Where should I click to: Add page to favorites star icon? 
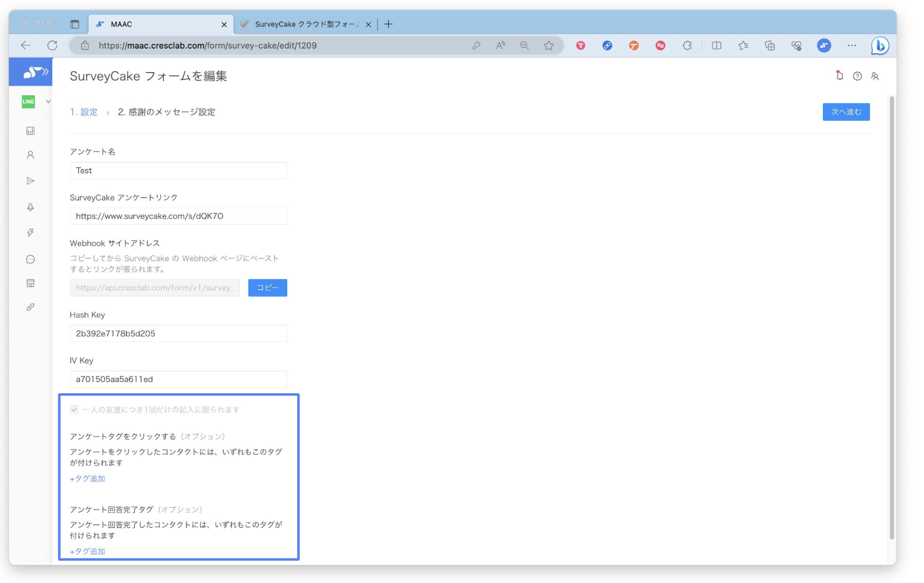pyautogui.click(x=549, y=46)
